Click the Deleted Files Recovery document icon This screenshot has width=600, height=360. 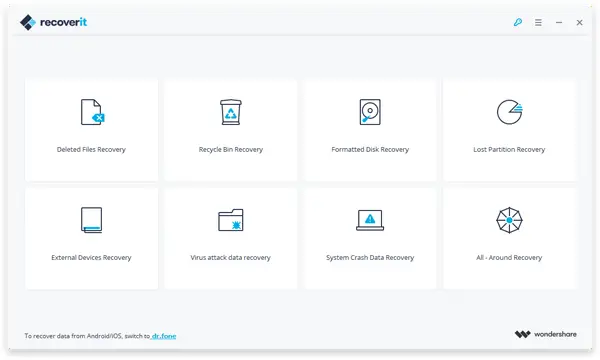point(93,112)
